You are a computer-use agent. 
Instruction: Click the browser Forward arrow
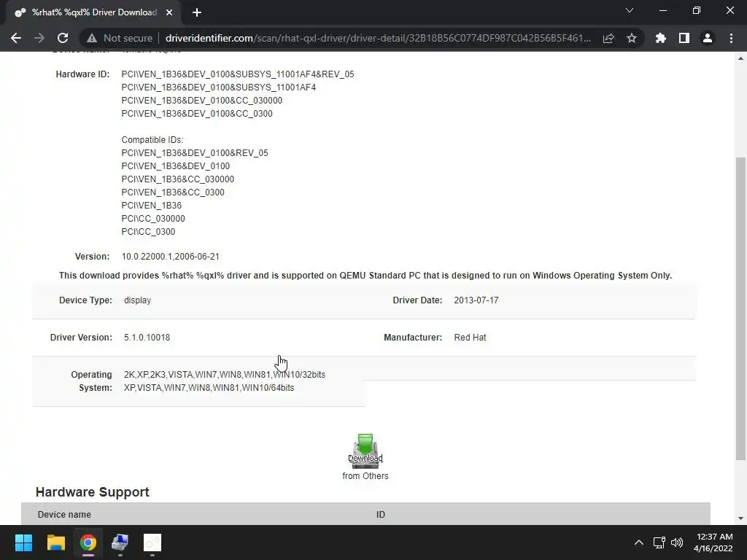tap(39, 38)
